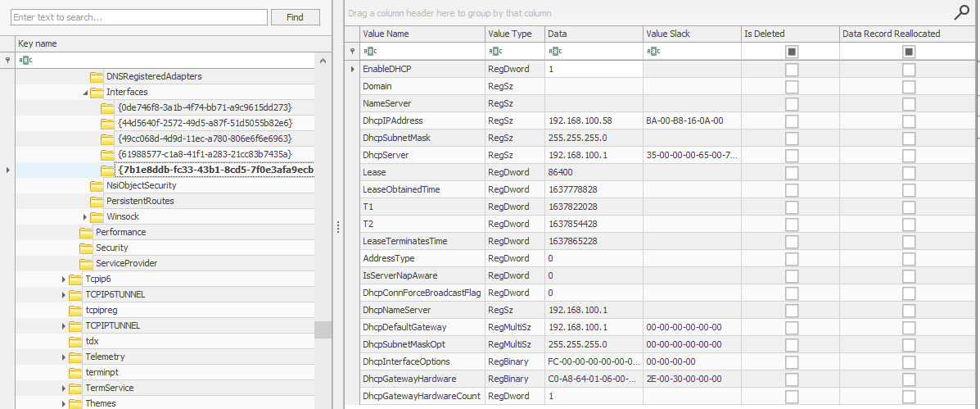The image size is (980, 409).
Task: Click filter icon in Value Name filter row
Action: [x=370, y=52]
